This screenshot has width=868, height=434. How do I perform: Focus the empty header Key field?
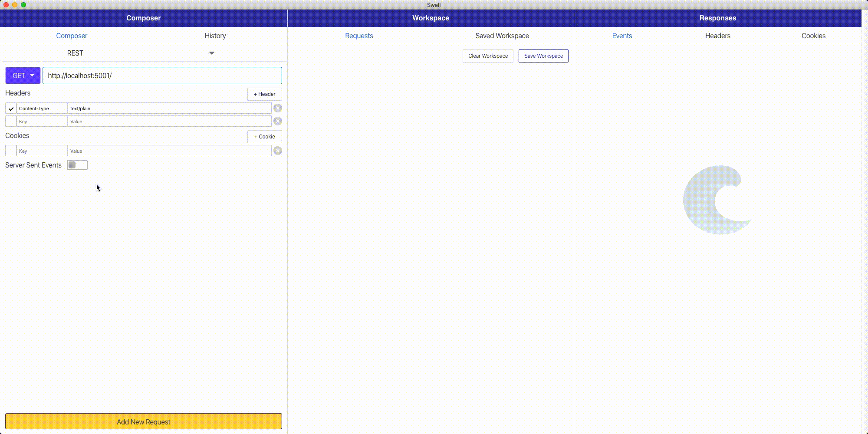point(42,122)
